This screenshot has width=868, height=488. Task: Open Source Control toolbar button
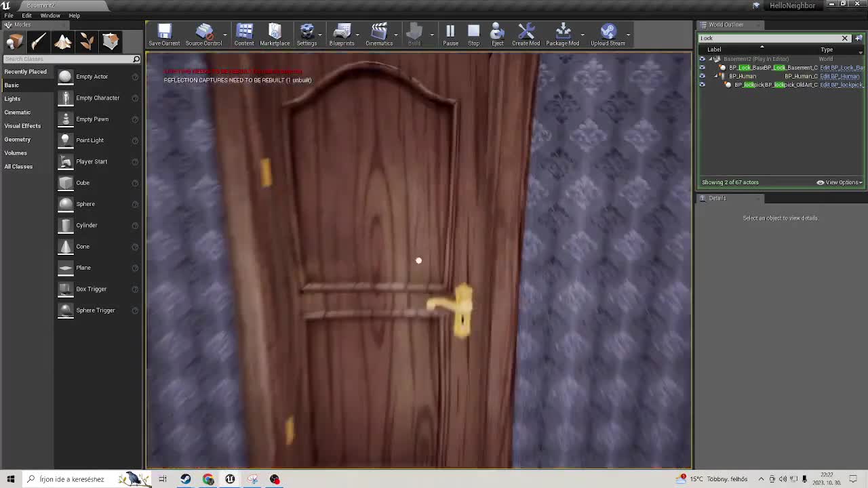203,35
